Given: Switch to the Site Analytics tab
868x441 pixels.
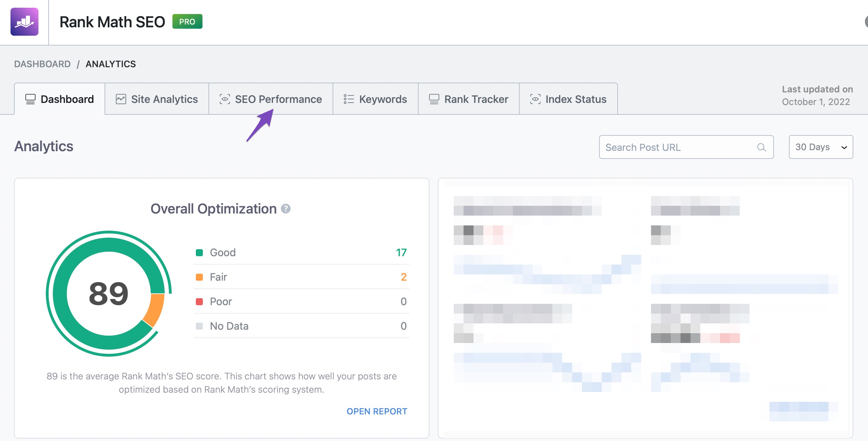Looking at the screenshot, I should click(157, 99).
